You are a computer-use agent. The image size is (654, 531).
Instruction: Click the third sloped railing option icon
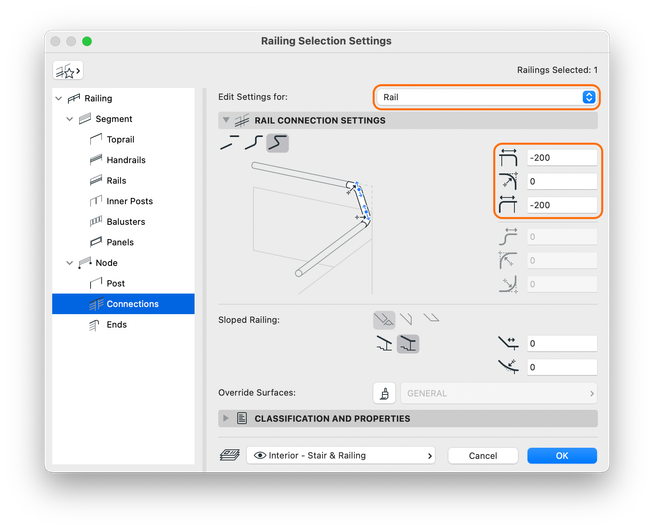(431, 318)
